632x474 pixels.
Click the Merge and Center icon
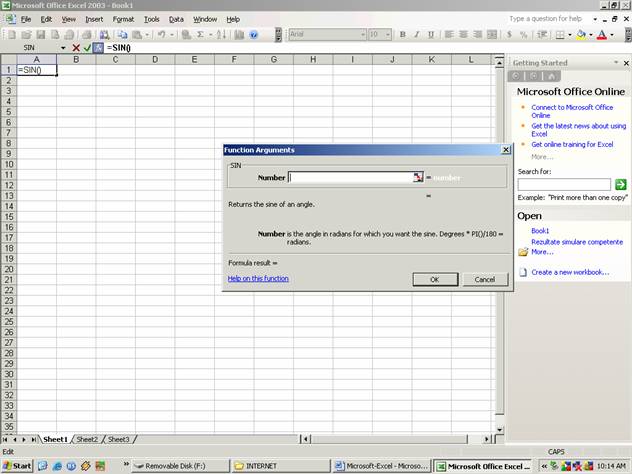[x=492, y=35]
